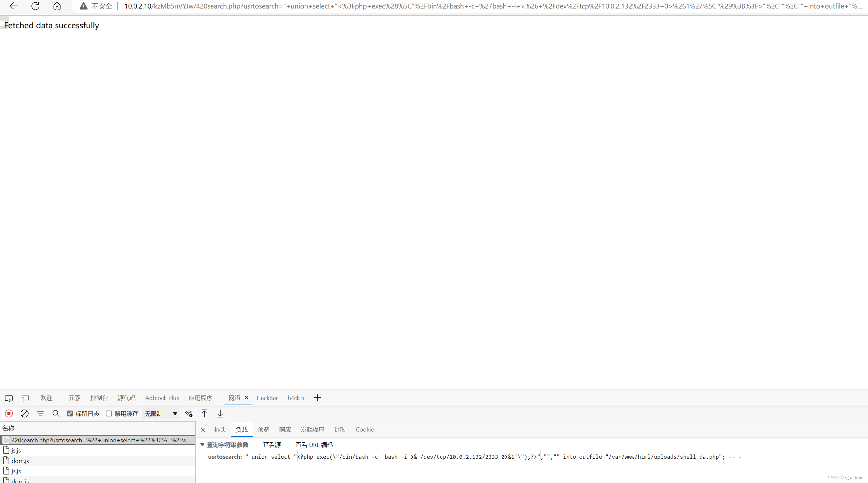Click the Fetched data successfully text
The image size is (868, 483).
[x=51, y=26]
